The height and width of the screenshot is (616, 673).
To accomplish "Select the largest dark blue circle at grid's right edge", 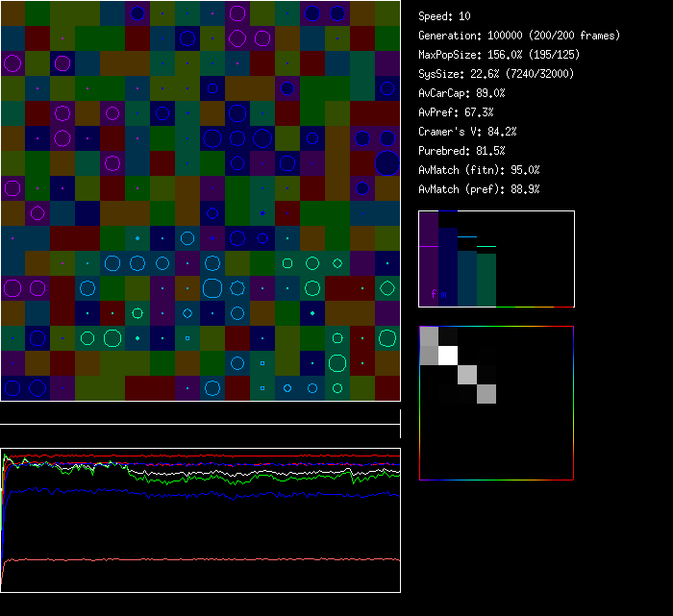I will click(x=386, y=163).
